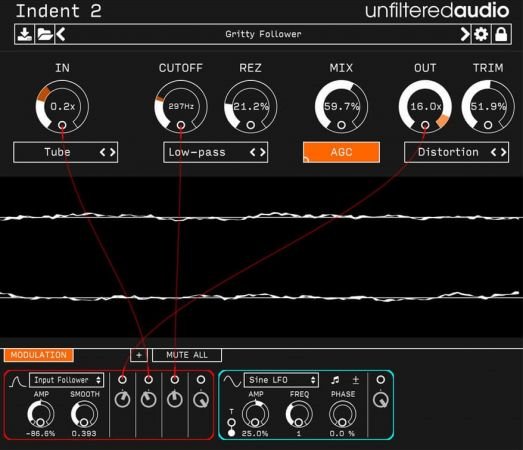Click fourth unused output port of Input Follower
This screenshot has height=450, width=523.
click(x=201, y=380)
